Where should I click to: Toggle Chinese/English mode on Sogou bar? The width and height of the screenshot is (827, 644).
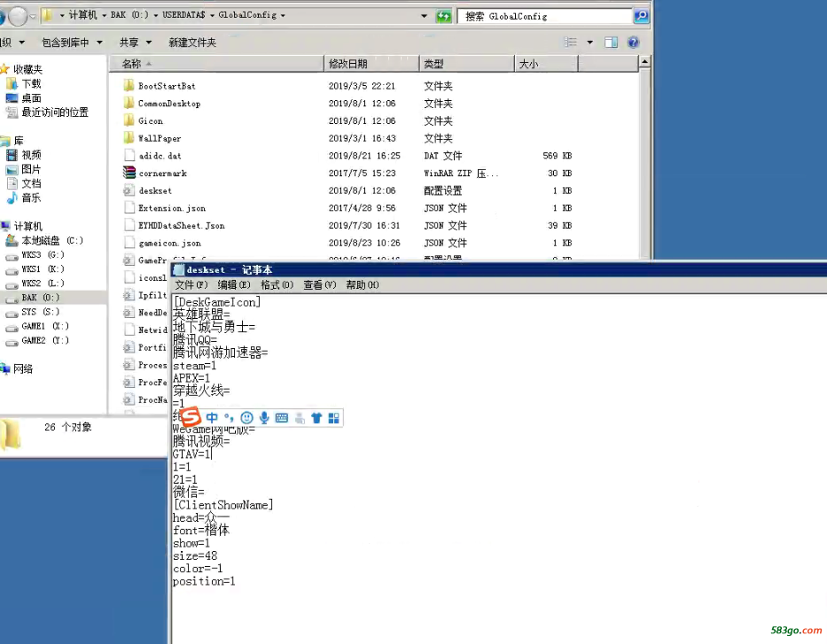212,418
